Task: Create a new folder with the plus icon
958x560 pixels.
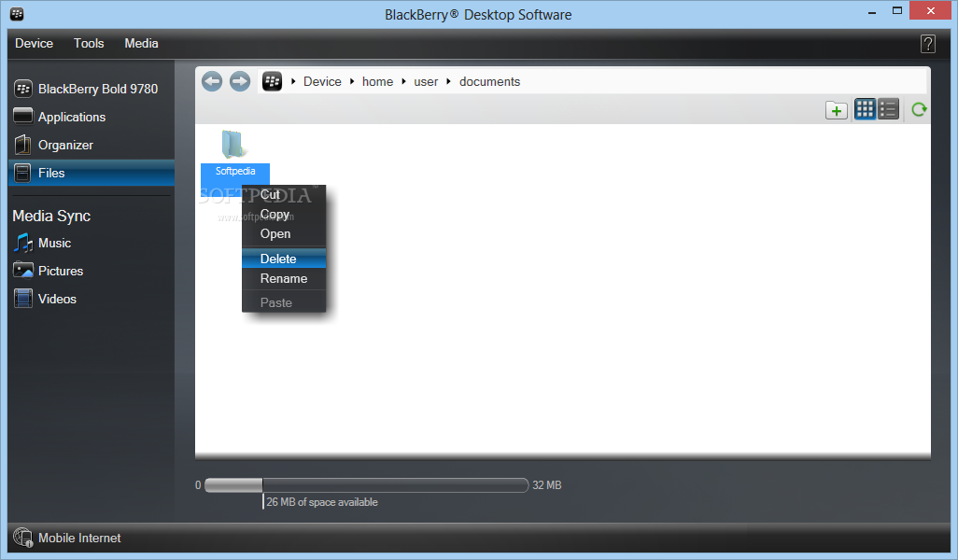Action: (837, 110)
